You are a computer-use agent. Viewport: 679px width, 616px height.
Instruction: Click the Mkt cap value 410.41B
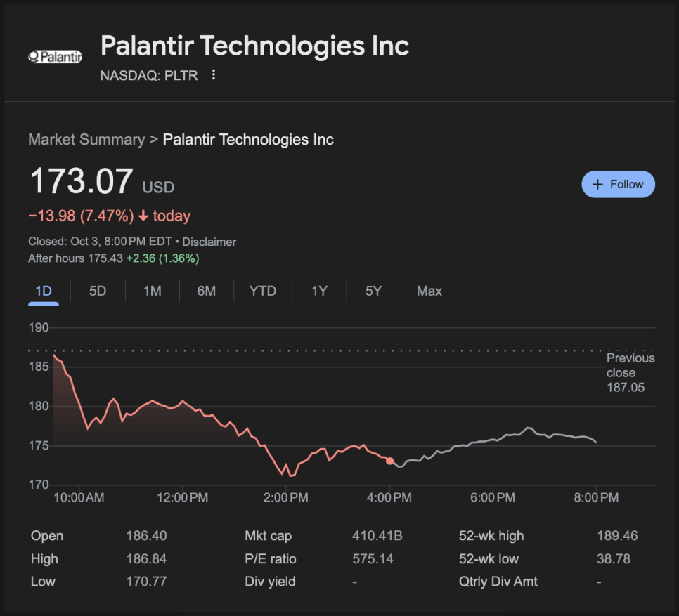(377, 536)
